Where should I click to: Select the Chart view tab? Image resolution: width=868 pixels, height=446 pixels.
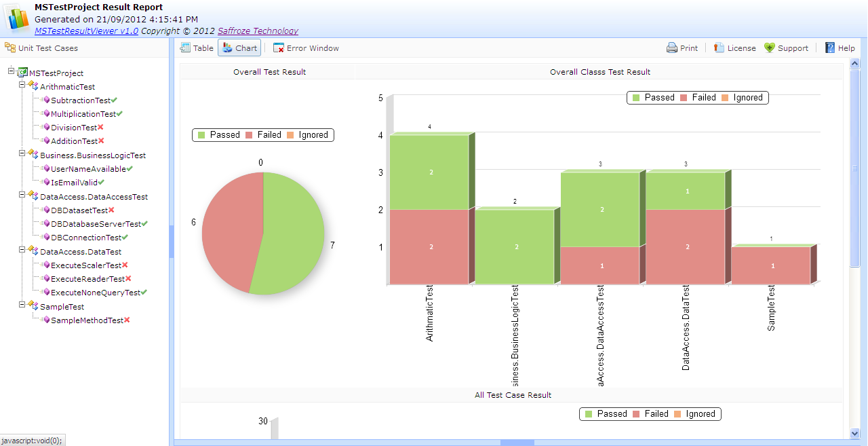[x=239, y=48]
